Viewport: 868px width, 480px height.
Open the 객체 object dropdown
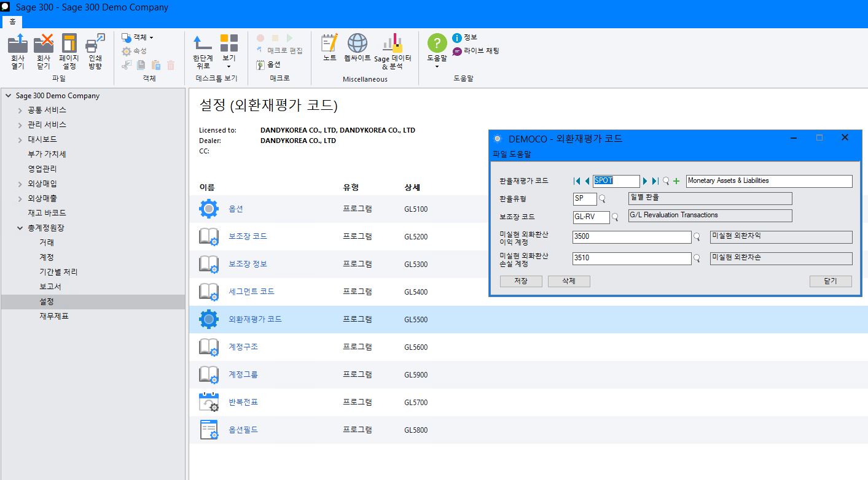(x=138, y=37)
